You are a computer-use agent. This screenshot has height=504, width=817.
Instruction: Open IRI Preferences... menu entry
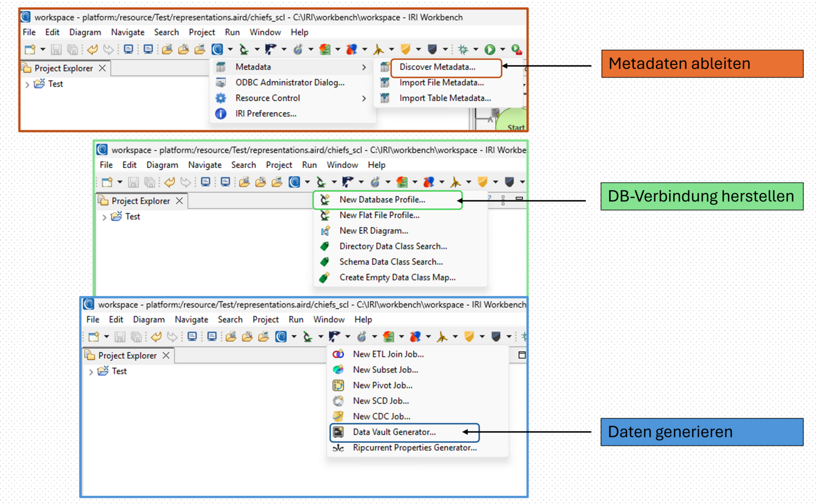[266, 114]
